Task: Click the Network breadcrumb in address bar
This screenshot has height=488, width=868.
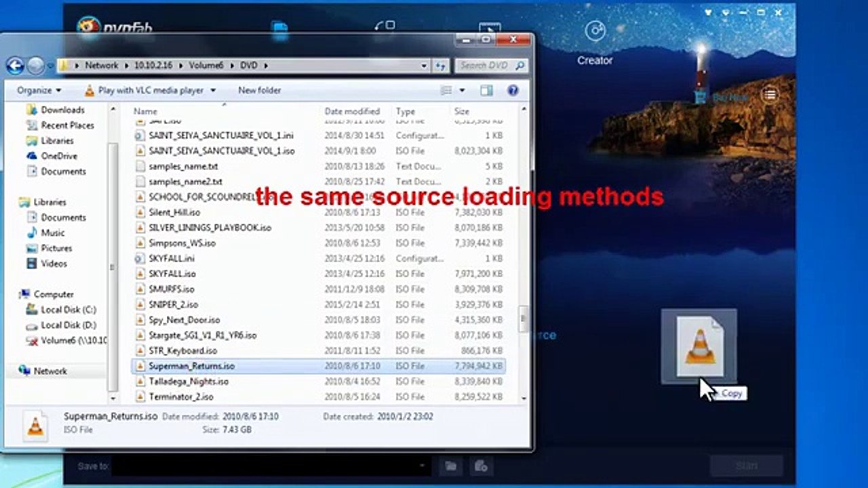Action: (x=101, y=66)
